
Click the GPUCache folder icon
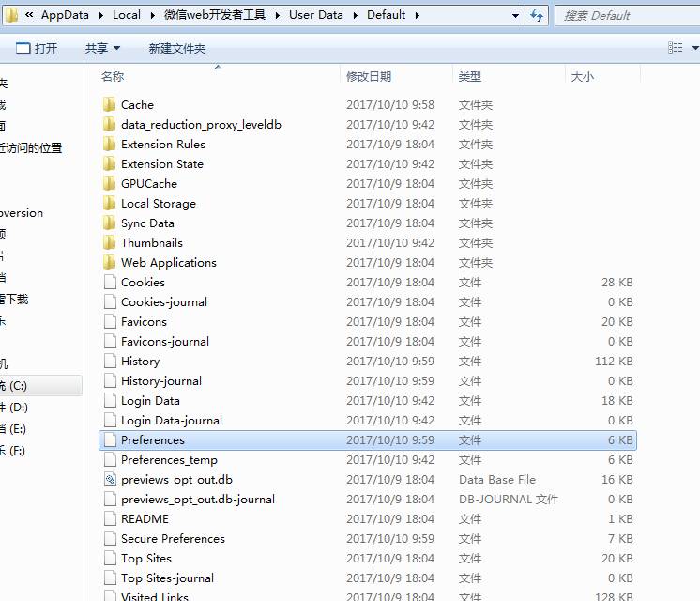pos(109,183)
